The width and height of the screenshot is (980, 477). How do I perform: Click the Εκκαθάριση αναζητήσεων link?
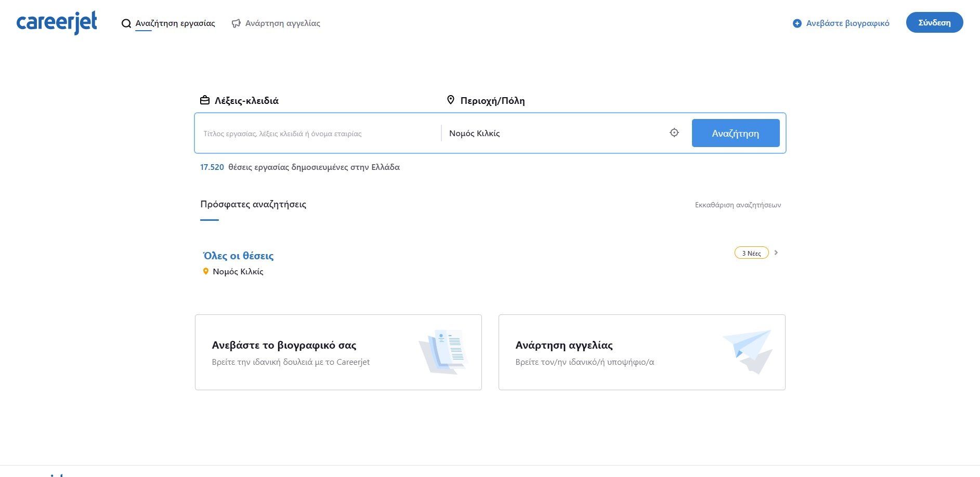737,205
